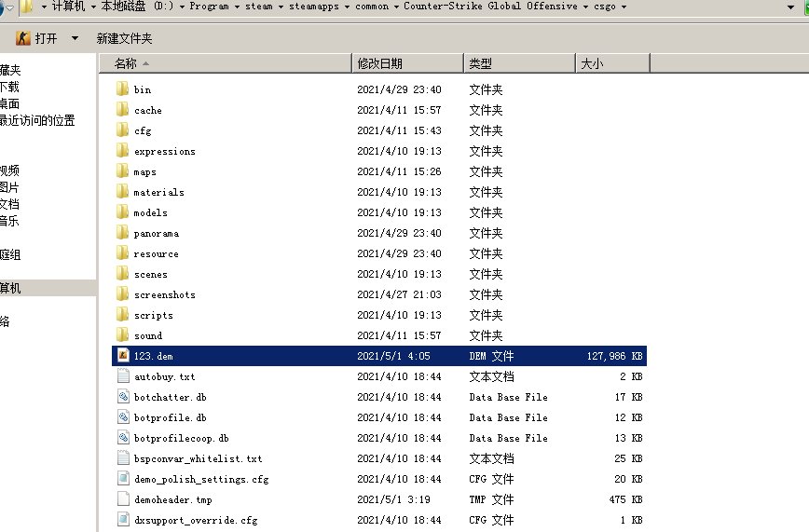Select 文档 library in the navigation pane
The height and width of the screenshot is (532, 809).
10,204
